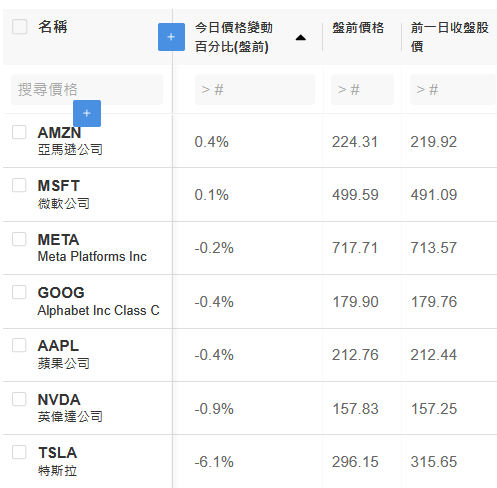Toggle the META row checkbox

pos(19,239)
